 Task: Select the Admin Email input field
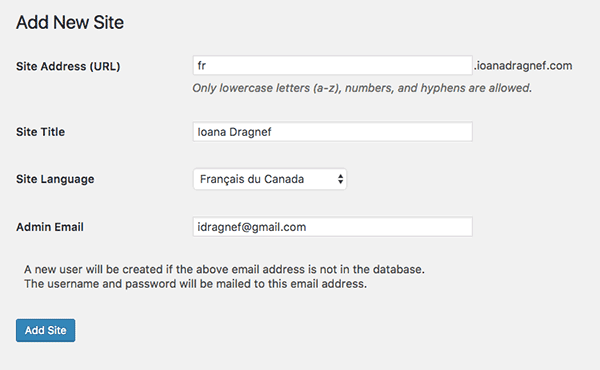pos(333,227)
